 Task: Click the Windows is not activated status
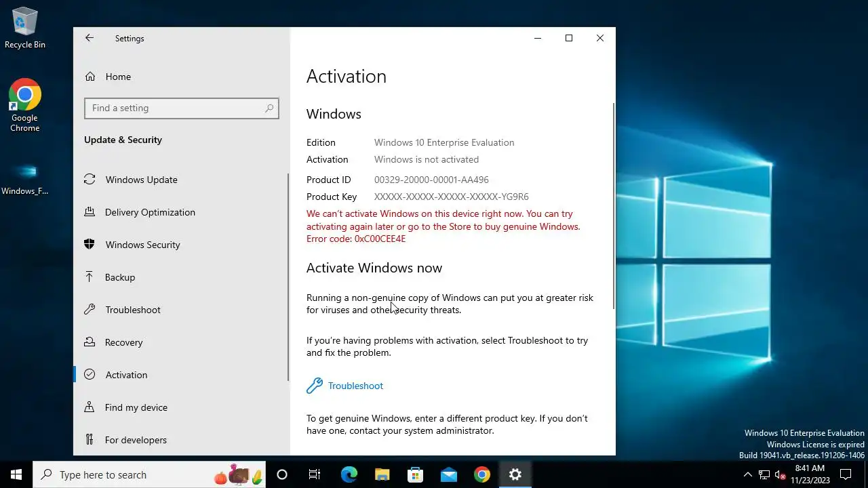[x=427, y=159]
